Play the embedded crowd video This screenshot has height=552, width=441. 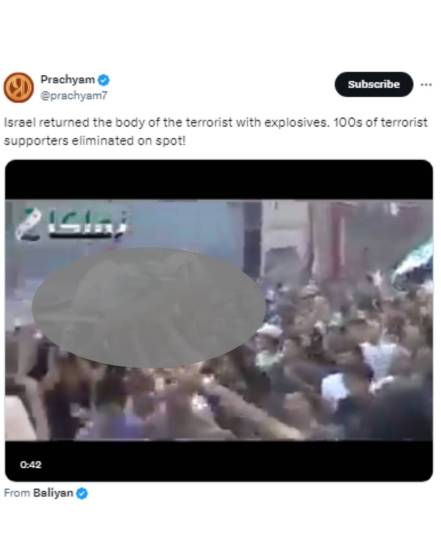point(219,320)
